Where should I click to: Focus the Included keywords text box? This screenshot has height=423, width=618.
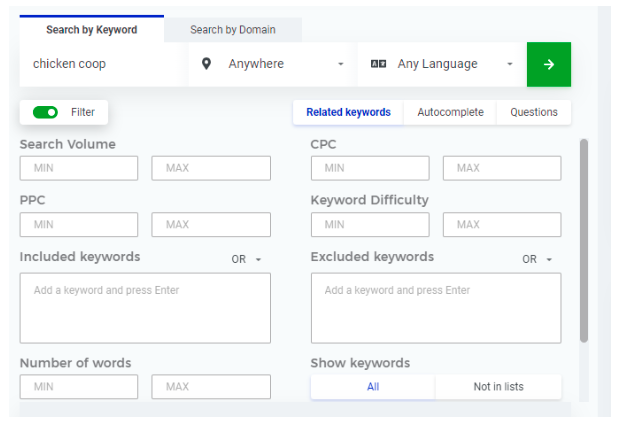pos(145,308)
